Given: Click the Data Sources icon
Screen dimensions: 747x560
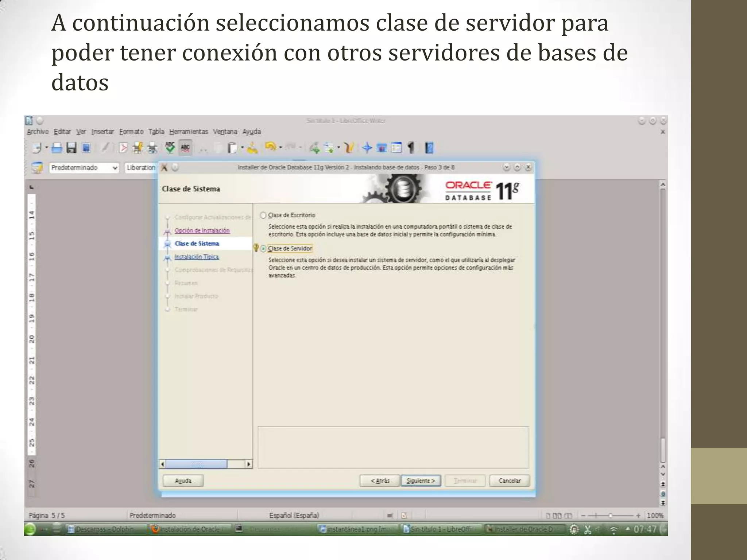Looking at the screenshot, I should point(396,148).
